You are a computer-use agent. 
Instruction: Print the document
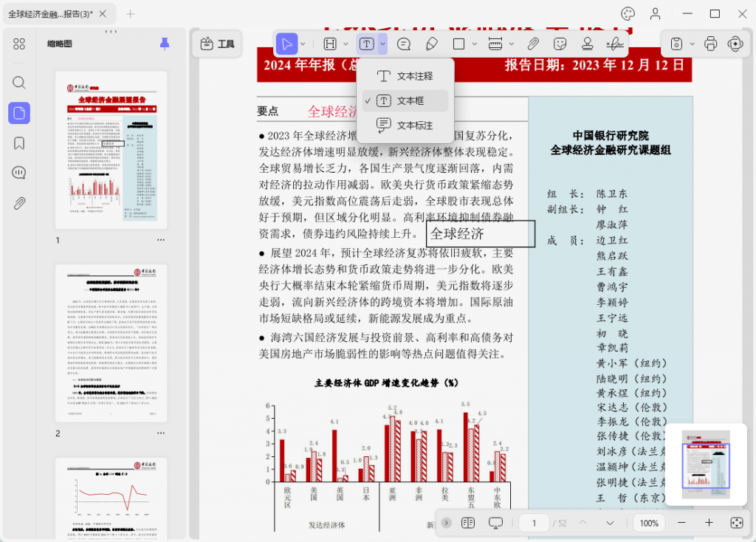(x=710, y=44)
